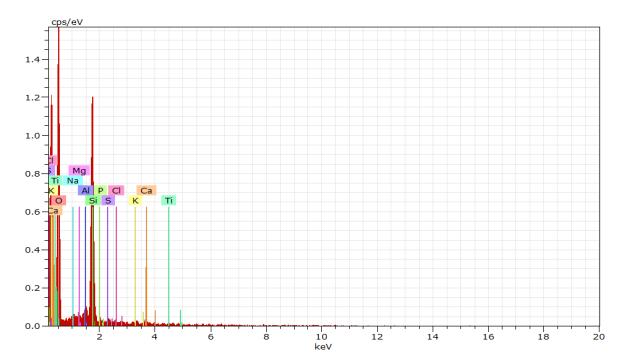Select the yellow K label near 3.3 keV
This screenshot has height=364, width=621.
[135, 200]
